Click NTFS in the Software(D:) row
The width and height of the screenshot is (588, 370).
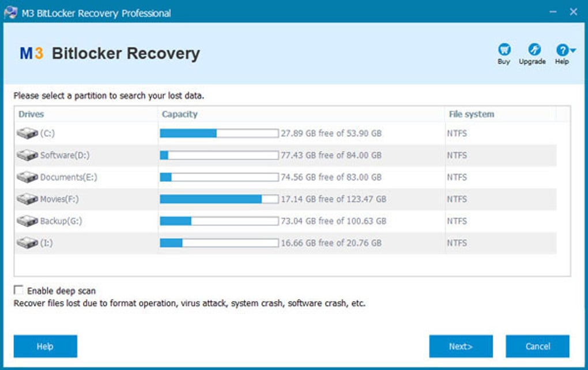[457, 155]
